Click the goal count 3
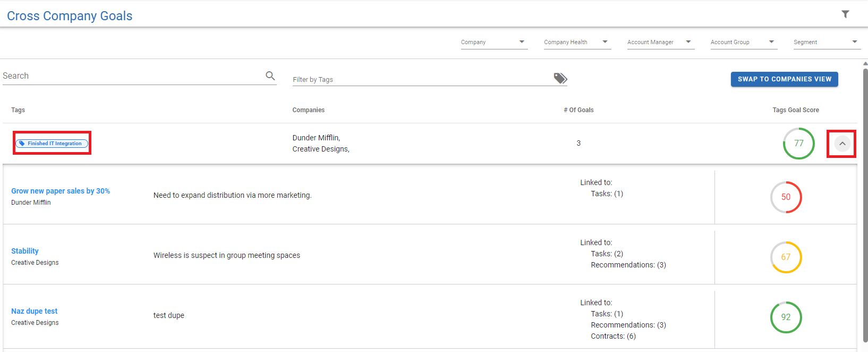Viewport: 868px width, 352px height. [578, 143]
